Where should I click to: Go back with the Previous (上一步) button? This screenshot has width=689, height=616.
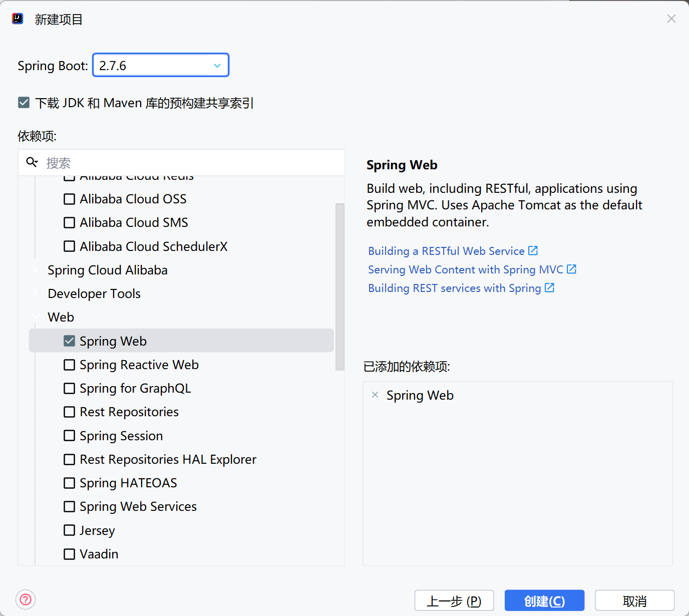(x=454, y=600)
